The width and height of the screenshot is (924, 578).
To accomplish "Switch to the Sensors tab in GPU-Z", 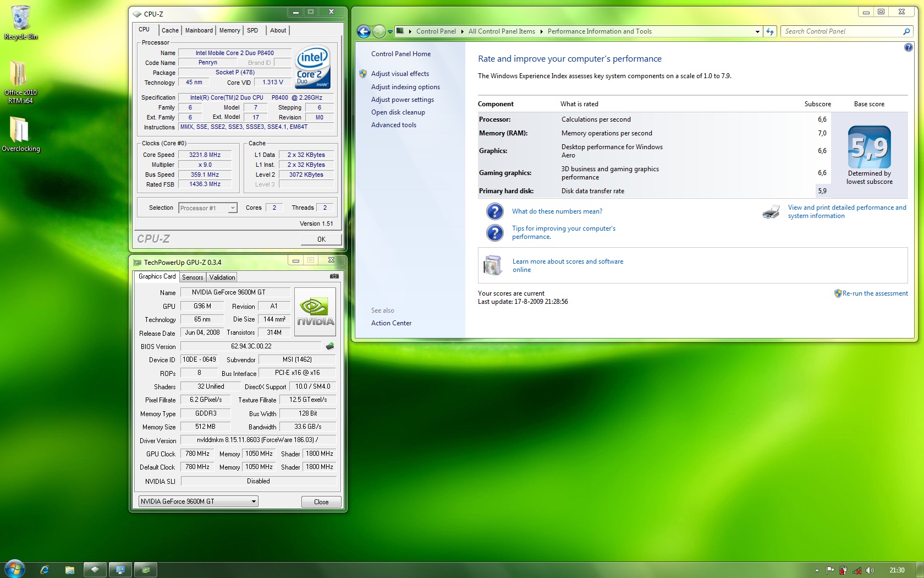I will [193, 277].
